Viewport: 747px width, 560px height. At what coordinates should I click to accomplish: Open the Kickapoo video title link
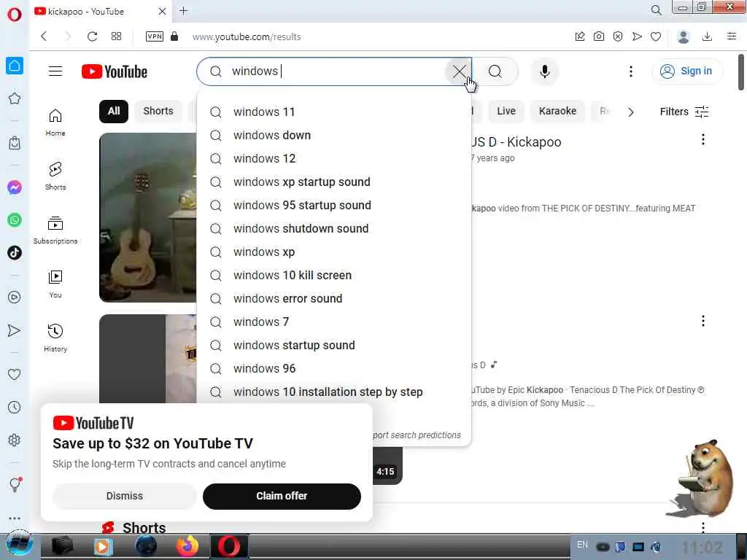516,142
